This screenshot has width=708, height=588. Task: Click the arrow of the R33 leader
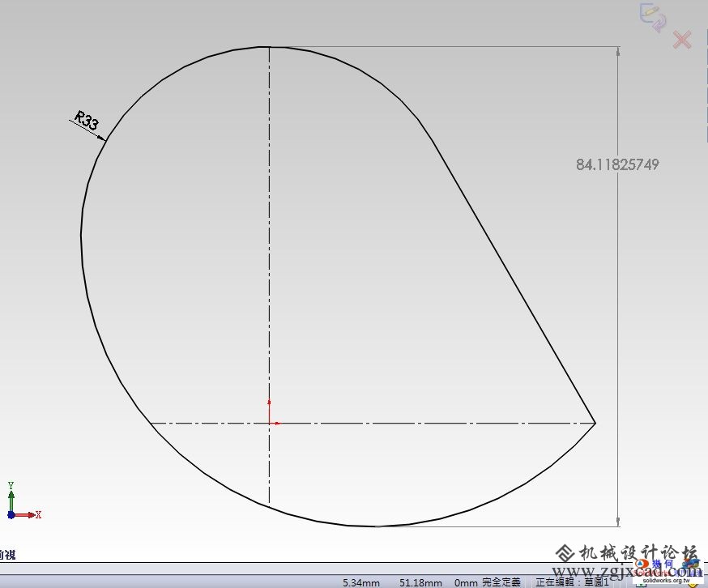pyautogui.click(x=101, y=138)
